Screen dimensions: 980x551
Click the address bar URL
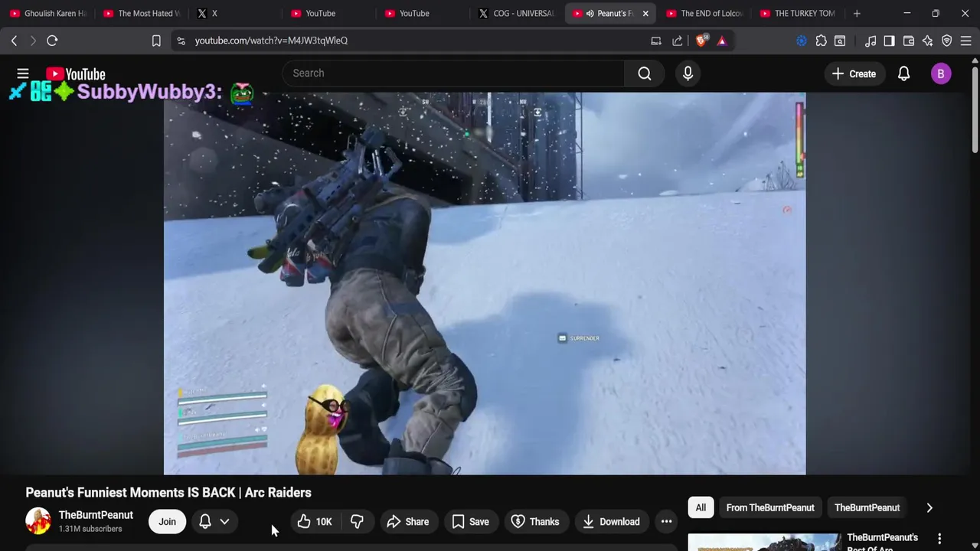click(271, 41)
